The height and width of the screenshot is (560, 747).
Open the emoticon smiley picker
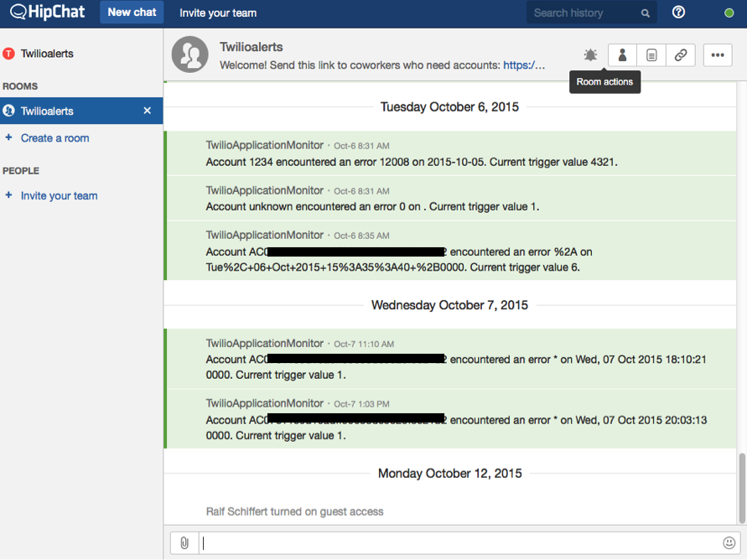click(729, 542)
